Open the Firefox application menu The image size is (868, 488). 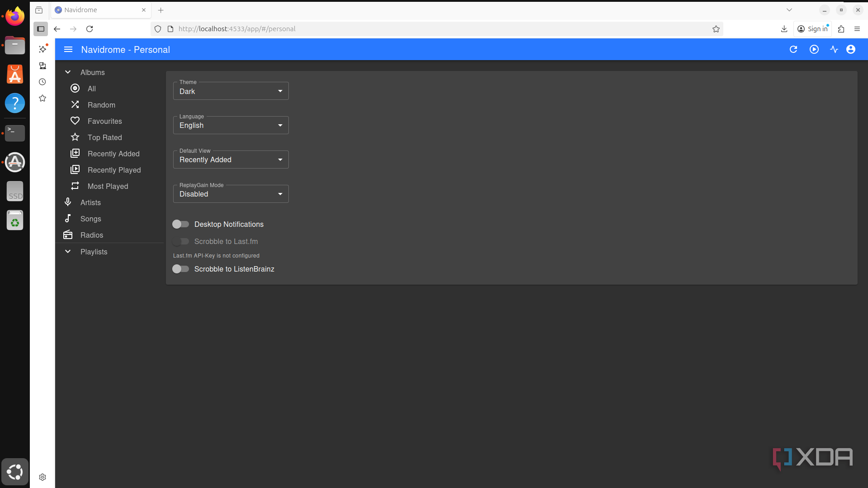(x=857, y=29)
